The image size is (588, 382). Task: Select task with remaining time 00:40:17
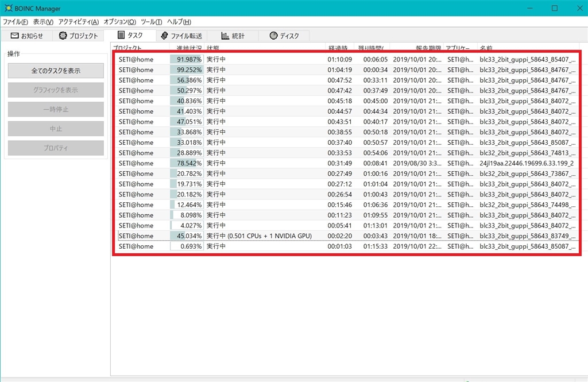point(347,122)
